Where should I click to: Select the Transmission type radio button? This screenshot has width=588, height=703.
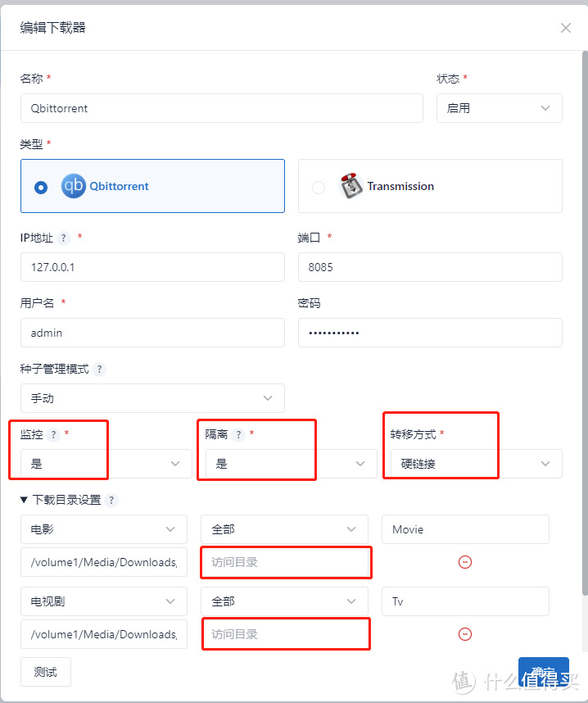[319, 187]
